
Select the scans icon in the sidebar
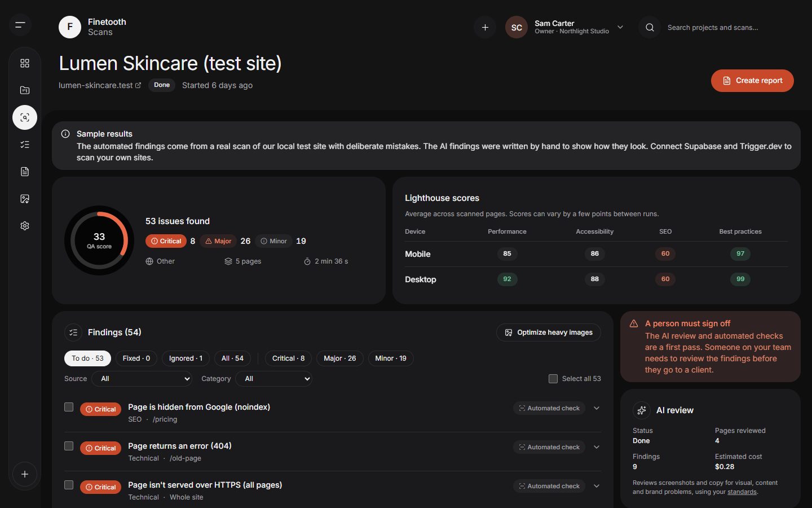[25, 117]
